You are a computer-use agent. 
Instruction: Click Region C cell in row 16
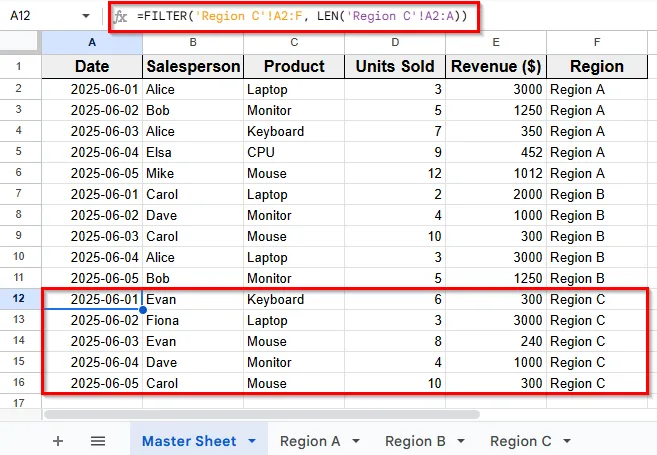[x=597, y=383]
